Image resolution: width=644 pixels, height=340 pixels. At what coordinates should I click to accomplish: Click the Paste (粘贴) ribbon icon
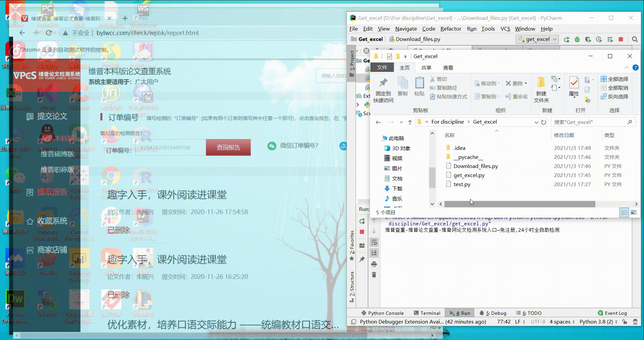coord(419,87)
